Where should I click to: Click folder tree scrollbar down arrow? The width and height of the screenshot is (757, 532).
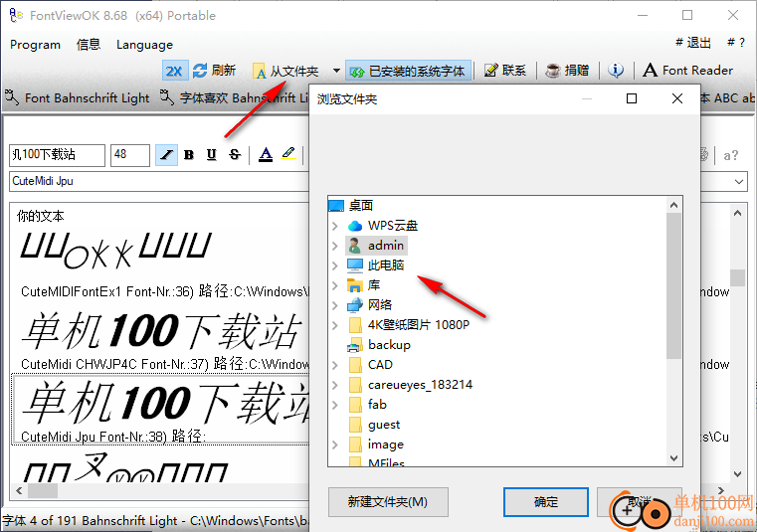pos(674,457)
